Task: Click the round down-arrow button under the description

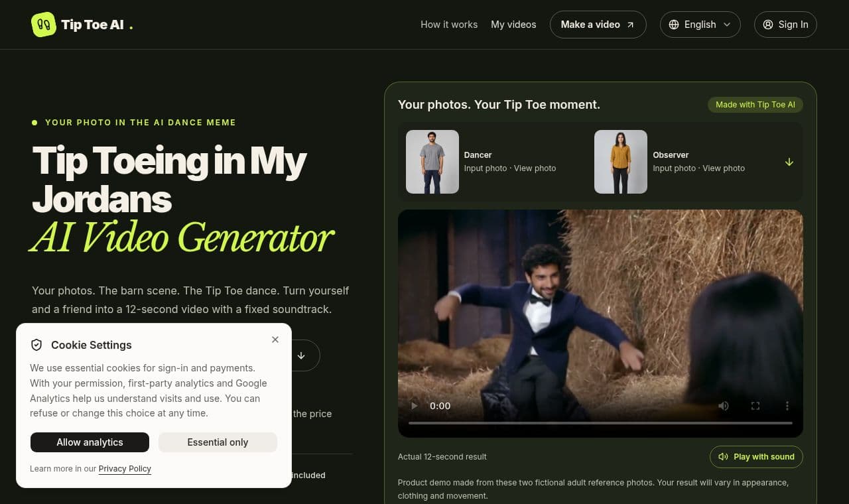Action: click(x=301, y=355)
